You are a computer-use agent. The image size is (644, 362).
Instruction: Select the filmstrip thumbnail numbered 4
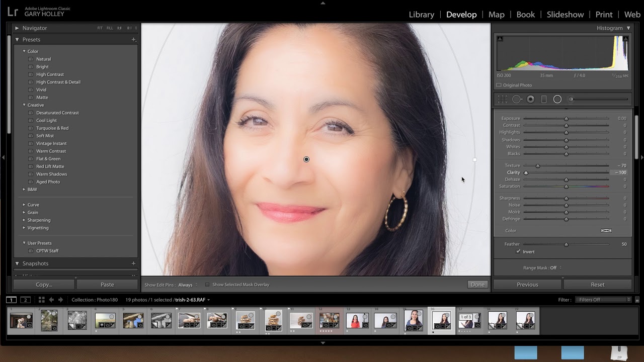tap(105, 321)
